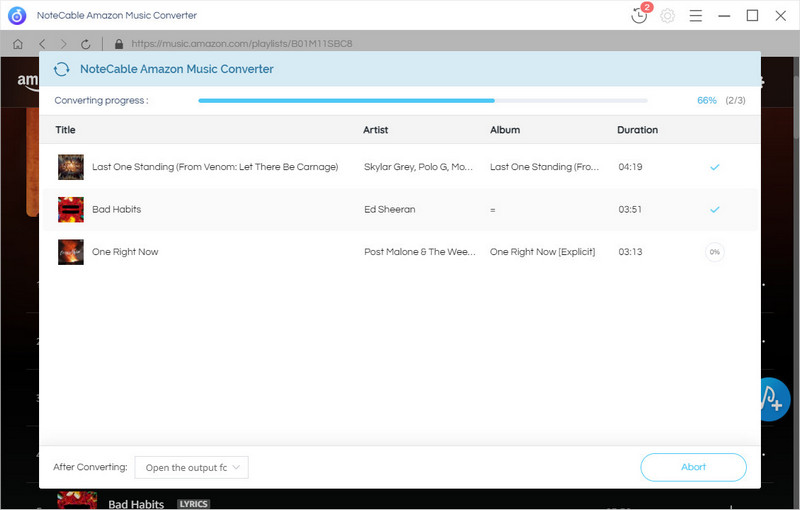Click the Title column header
The height and width of the screenshot is (510, 800).
coord(66,130)
